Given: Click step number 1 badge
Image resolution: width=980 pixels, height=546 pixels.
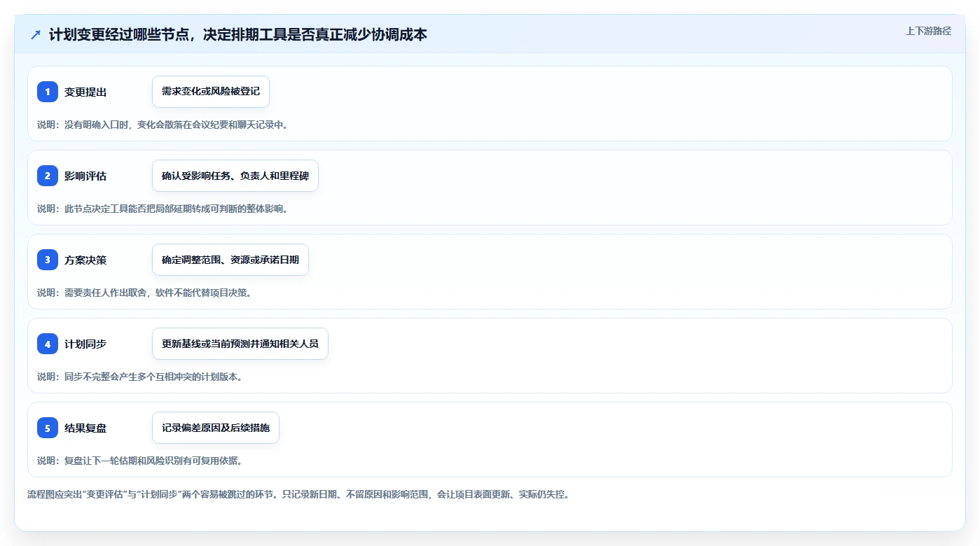Looking at the screenshot, I should (48, 92).
